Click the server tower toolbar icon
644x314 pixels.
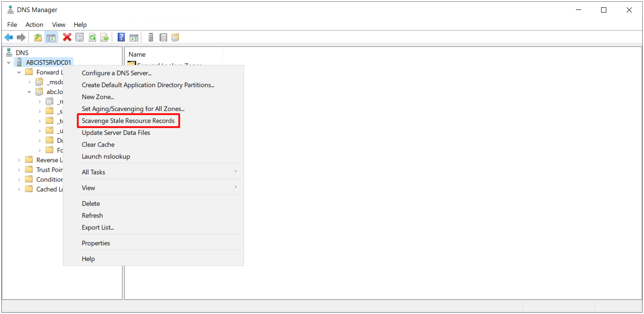(151, 38)
